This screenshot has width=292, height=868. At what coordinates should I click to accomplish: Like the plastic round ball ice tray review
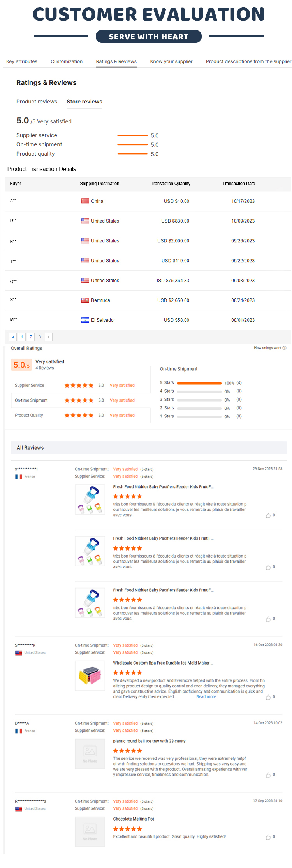pos(268,775)
